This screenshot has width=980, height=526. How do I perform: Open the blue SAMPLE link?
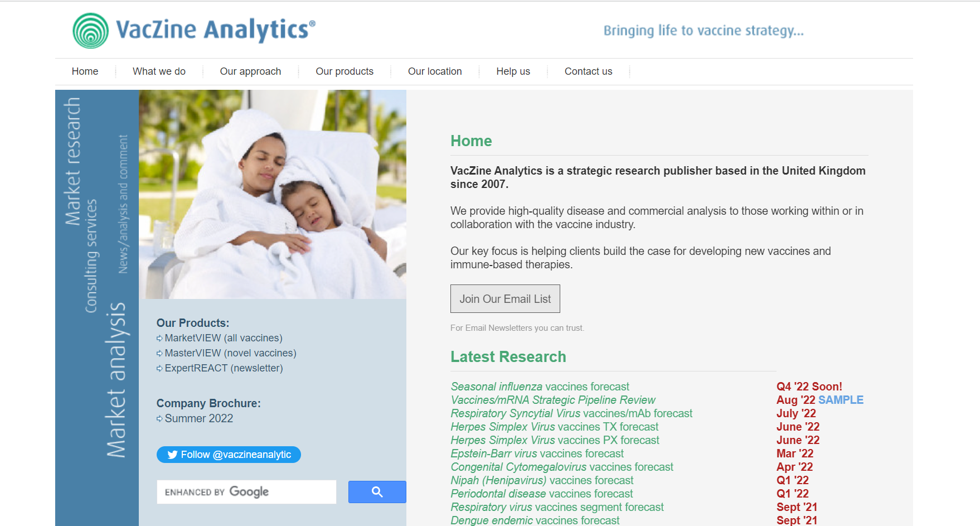[841, 400]
